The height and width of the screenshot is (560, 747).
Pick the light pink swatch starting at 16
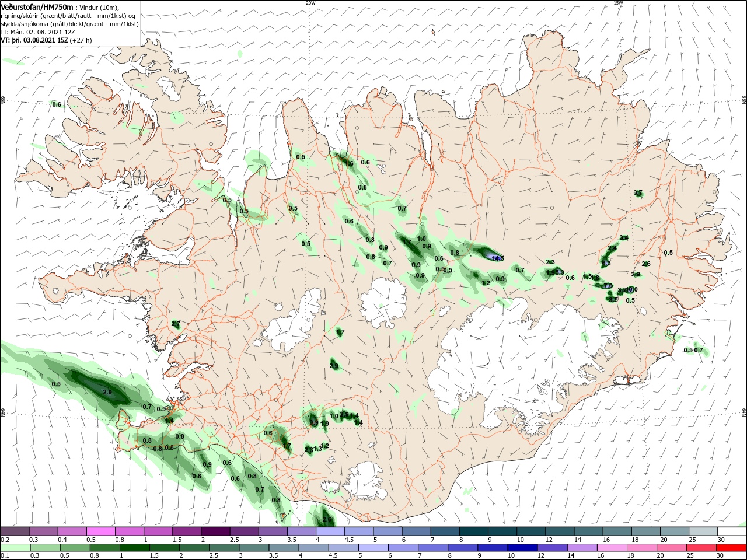pos(612,548)
